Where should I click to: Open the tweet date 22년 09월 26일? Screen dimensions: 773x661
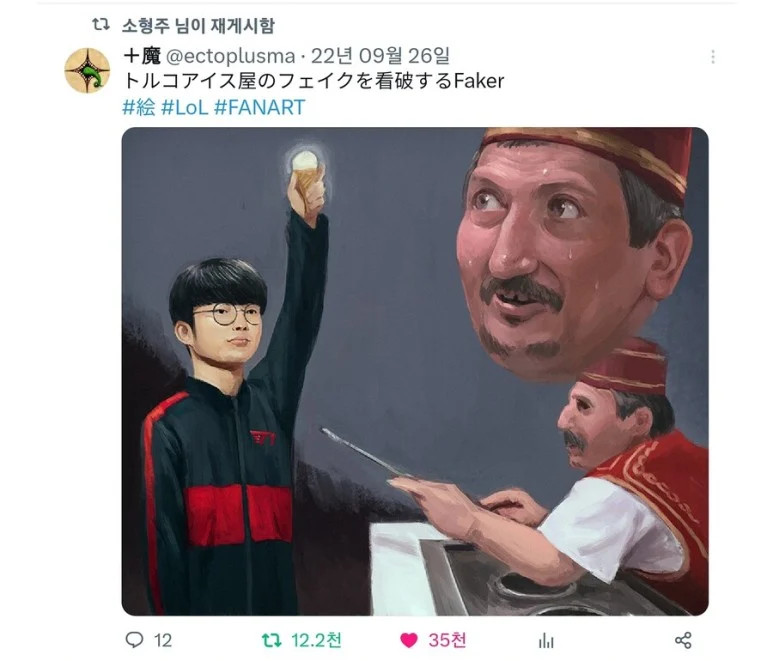[380, 56]
